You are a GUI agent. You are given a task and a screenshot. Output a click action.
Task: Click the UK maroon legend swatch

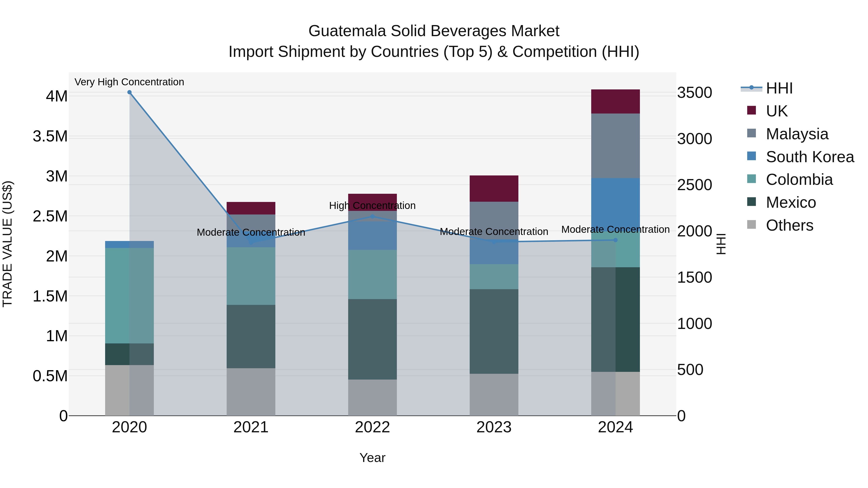(751, 110)
